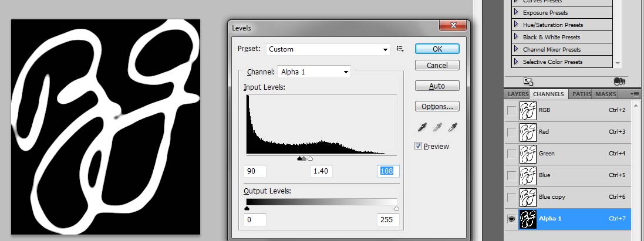Click the clip-to-layer circles icon in Adjustments
The width and height of the screenshot is (644, 241).
(x=618, y=82)
